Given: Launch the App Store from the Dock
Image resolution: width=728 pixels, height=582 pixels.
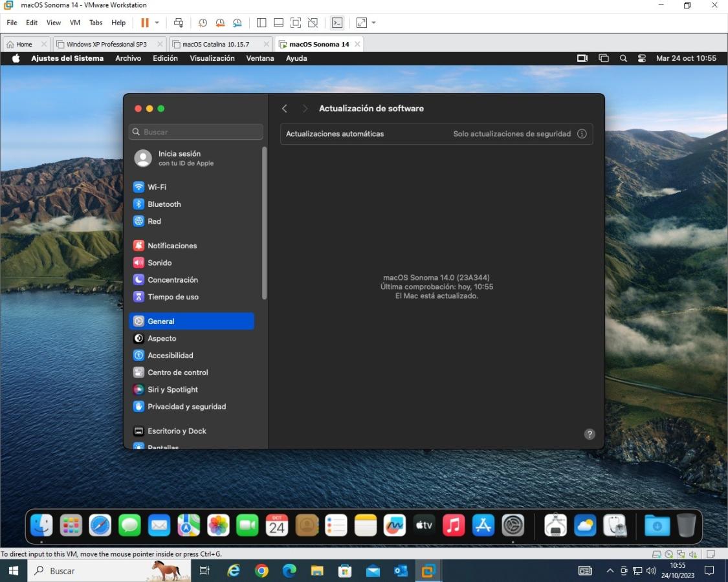Looking at the screenshot, I should click(x=483, y=525).
